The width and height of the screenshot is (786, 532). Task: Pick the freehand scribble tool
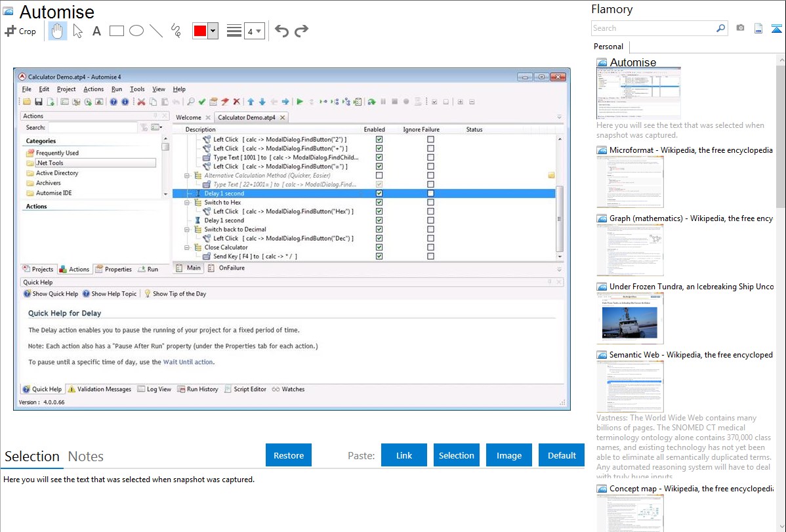pos(176,31)
